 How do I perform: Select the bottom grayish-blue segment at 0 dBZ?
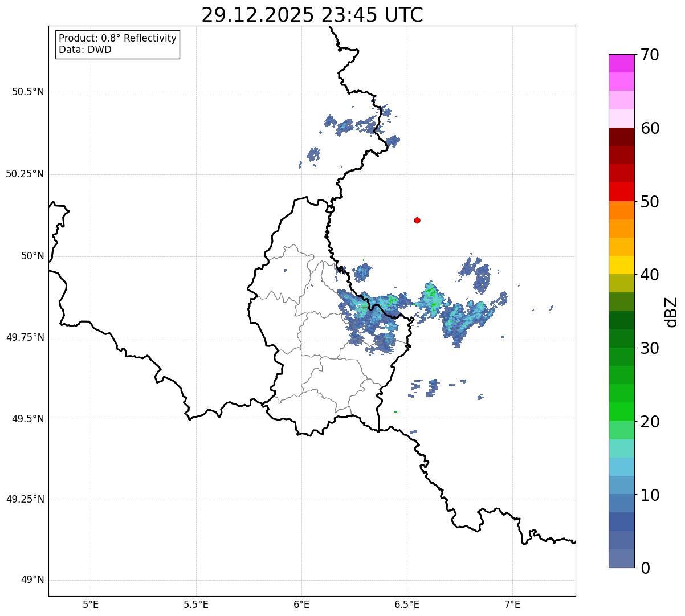coord(621,558)
